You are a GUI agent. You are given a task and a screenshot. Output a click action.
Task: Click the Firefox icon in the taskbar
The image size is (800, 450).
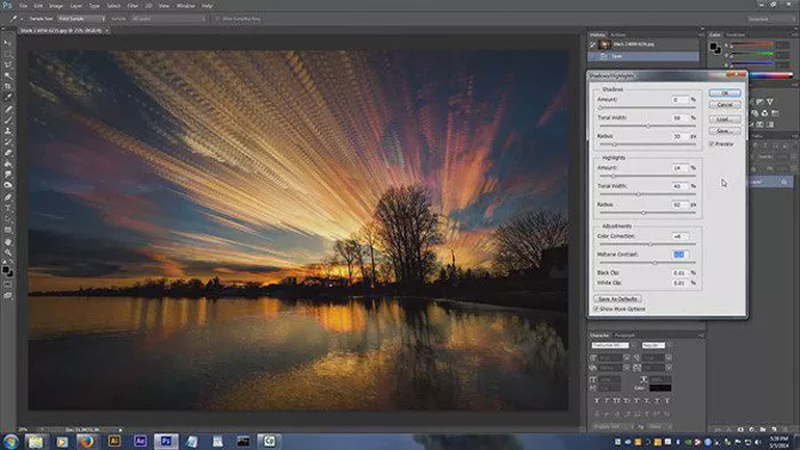tap(87, 441)
